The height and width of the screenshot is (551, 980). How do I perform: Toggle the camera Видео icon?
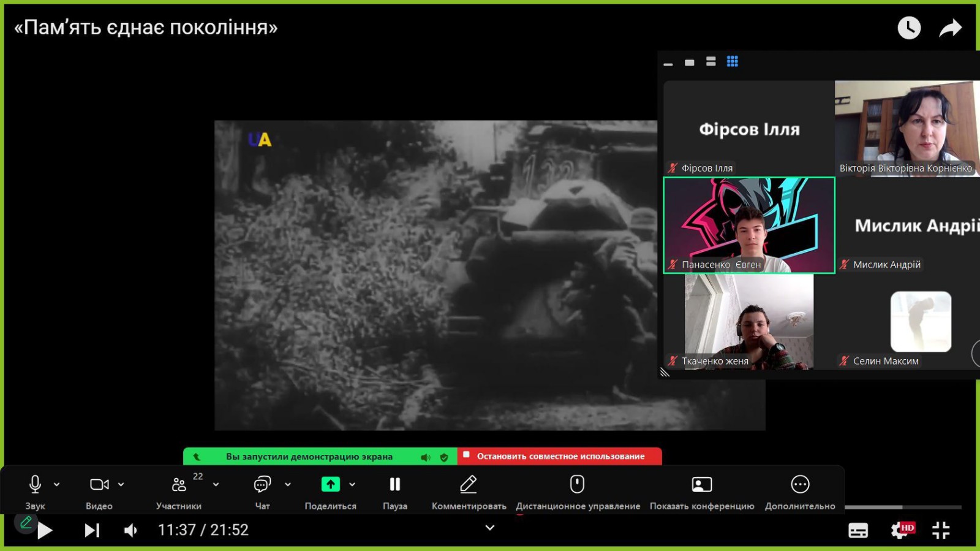point(99,484)
